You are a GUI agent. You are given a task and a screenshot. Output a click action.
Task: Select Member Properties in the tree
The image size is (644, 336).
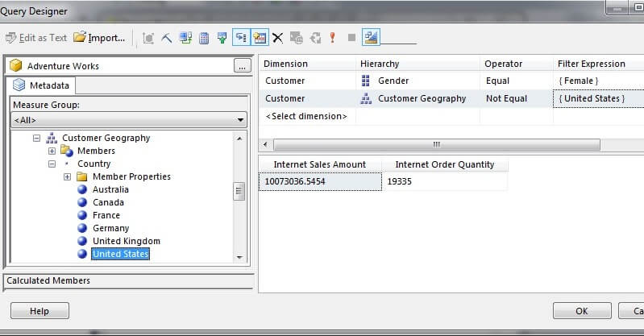pyautogui.click(x=131, y=176)
